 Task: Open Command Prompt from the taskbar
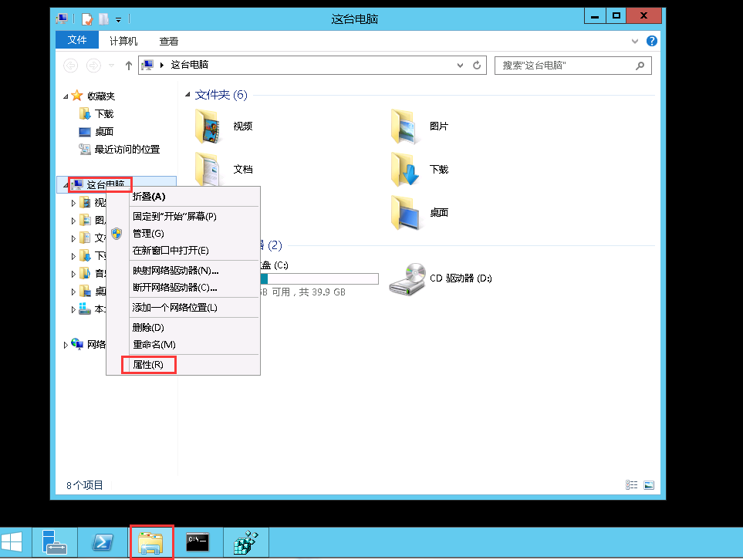(198, 542)
